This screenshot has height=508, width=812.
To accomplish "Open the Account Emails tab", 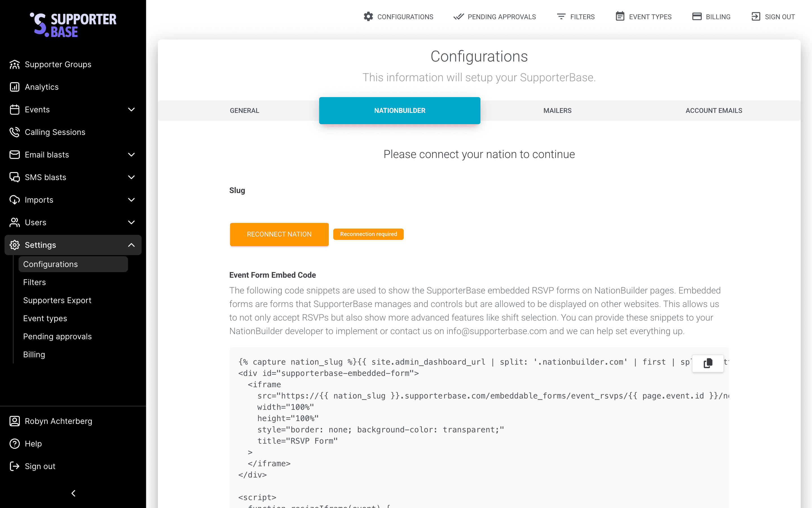I will [x=714, y=111].
